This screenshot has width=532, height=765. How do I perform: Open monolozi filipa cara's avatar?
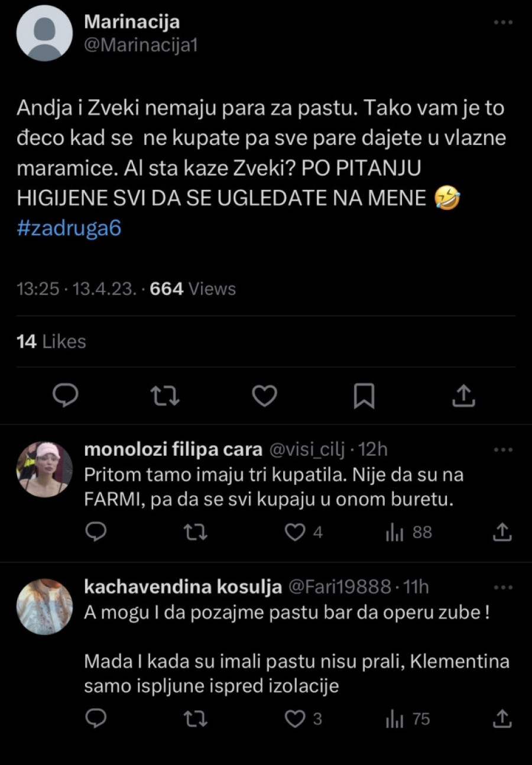click(44, 469)
